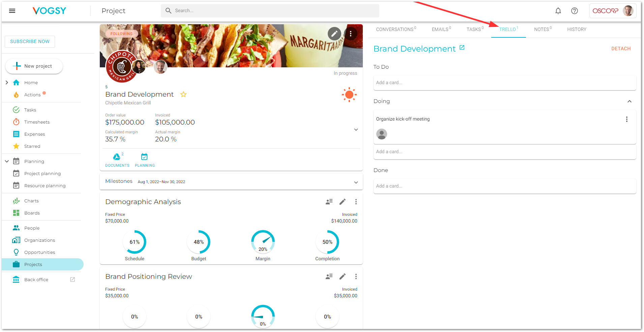Open Tasks in sidebar
The height and width of the screenshot is (332, 644).
pyautogui.click(x=30, y=110)
